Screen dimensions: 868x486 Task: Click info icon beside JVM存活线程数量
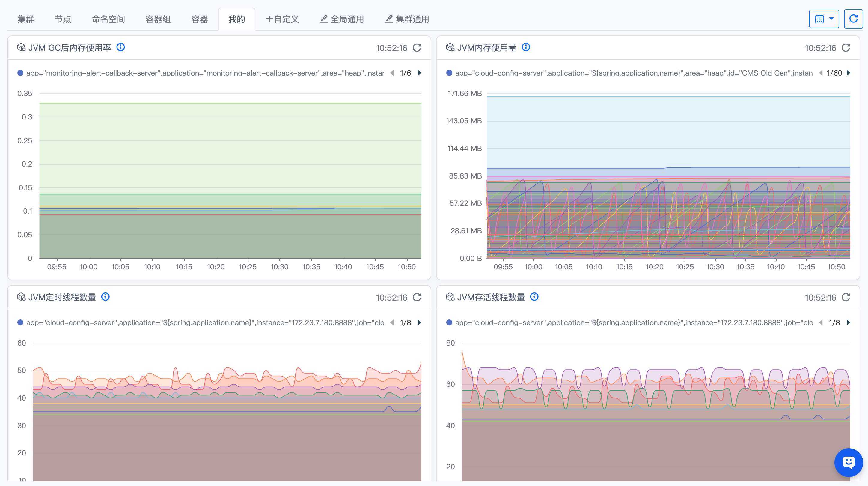pos(534,297)
